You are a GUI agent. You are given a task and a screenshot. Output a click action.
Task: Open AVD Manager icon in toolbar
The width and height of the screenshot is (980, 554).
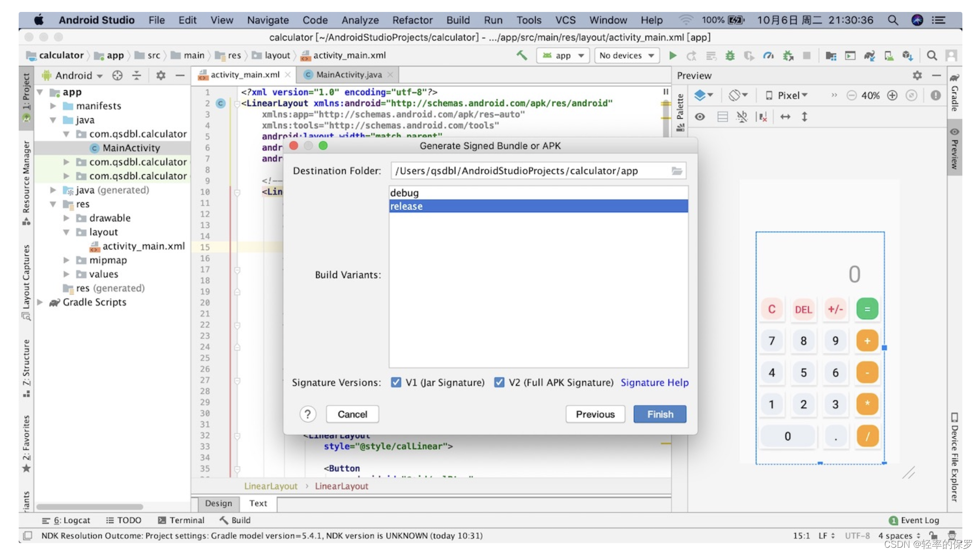click(x=889, y=56)
